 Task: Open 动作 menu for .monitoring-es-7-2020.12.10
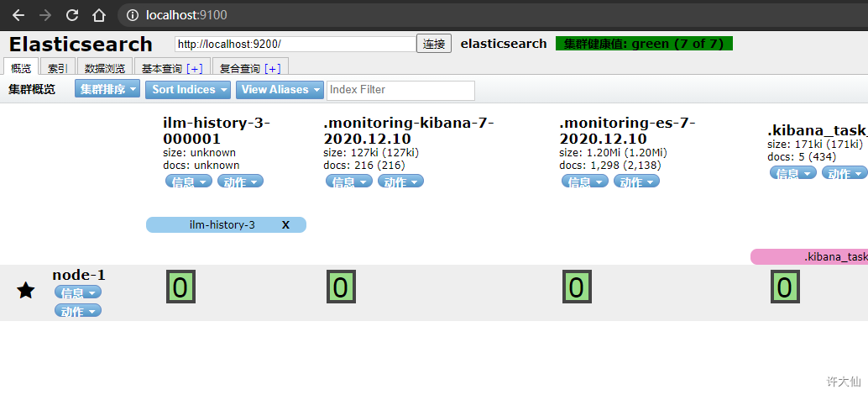pyautogui.click(x=636, y=182)
